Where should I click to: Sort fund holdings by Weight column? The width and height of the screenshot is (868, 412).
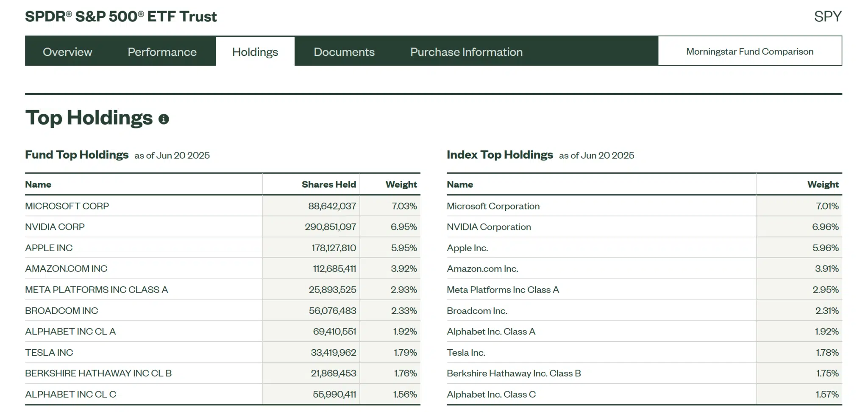click(x=401, y=184)
